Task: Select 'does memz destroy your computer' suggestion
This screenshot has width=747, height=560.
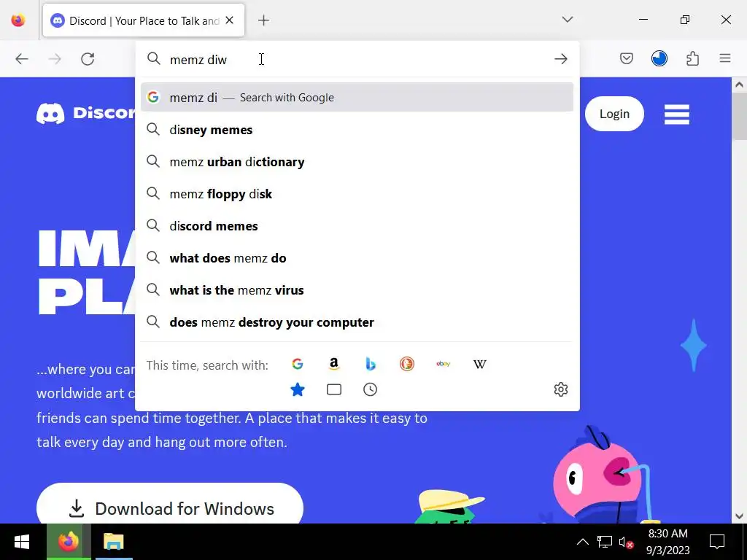Action: pyautogui.click(x=357, y=322)
